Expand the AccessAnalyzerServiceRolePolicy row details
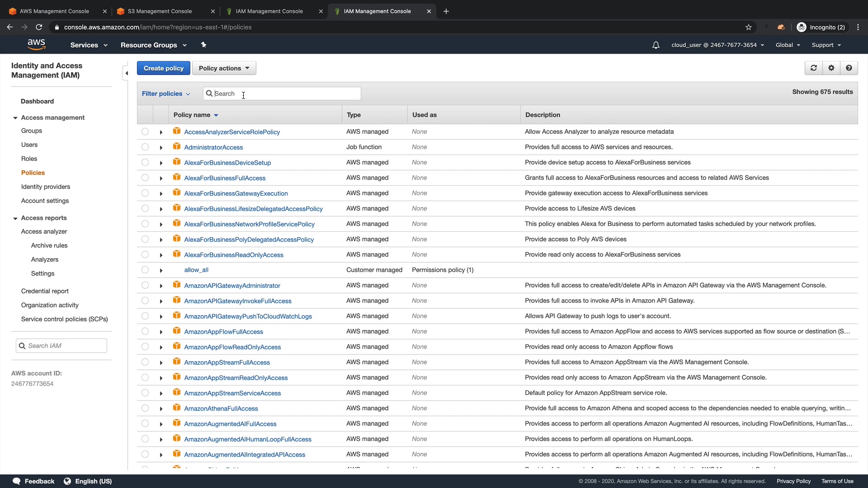This screenshot has width=868, height=488. click(161, 132)
